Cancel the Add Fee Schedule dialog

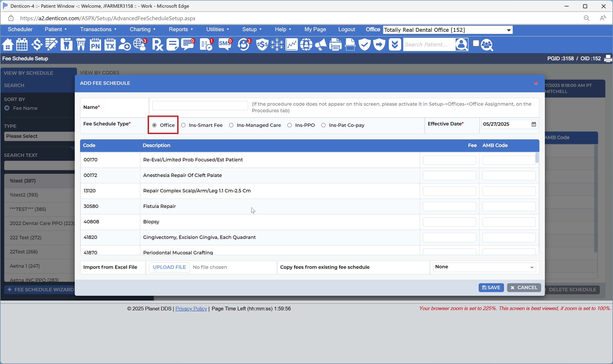[524, 288]
